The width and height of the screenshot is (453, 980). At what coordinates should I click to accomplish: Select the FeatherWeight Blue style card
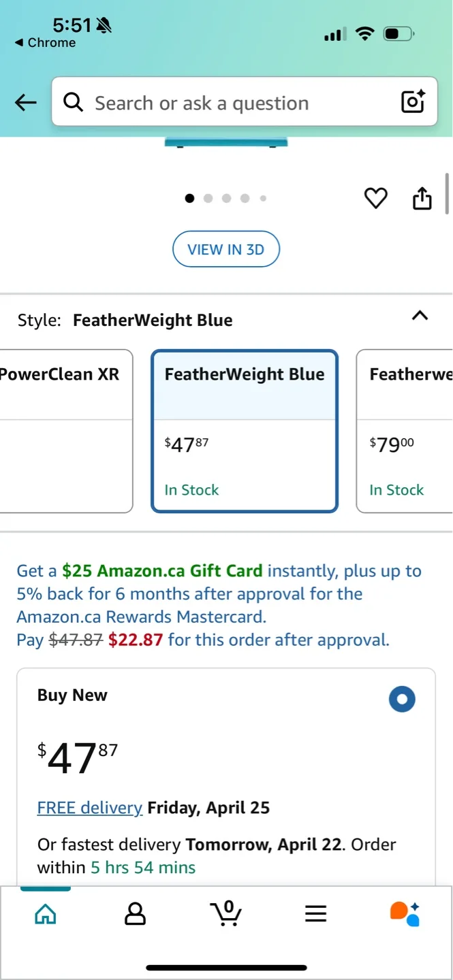(244, 431)
